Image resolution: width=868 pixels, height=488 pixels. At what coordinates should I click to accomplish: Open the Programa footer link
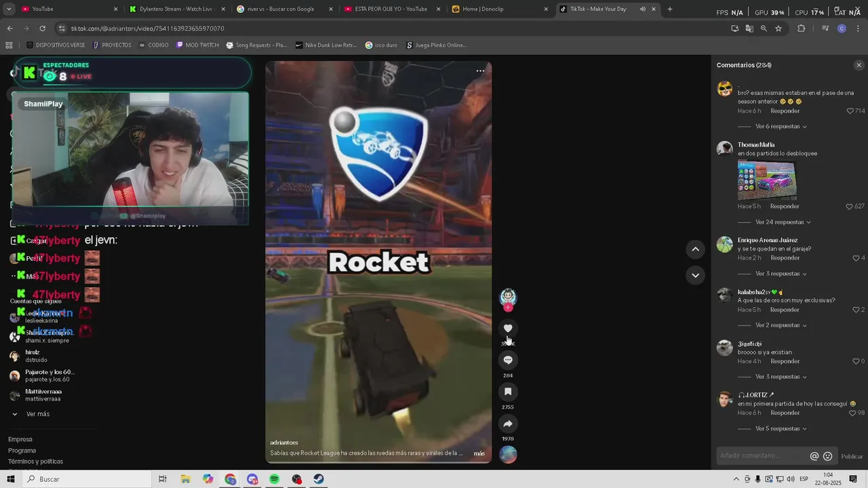pos(22,451)
